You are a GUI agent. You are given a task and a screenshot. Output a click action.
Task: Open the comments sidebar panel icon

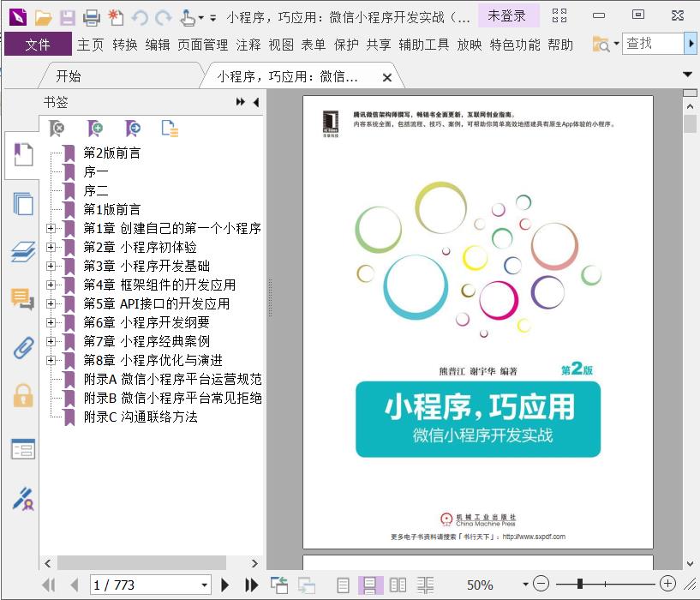(22, 298)
